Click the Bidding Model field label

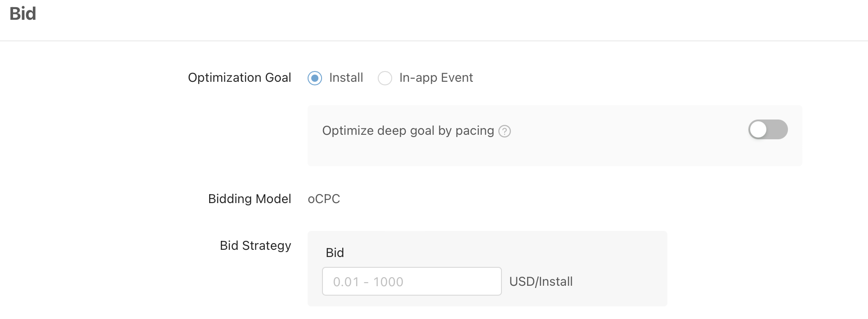point(250,199)
